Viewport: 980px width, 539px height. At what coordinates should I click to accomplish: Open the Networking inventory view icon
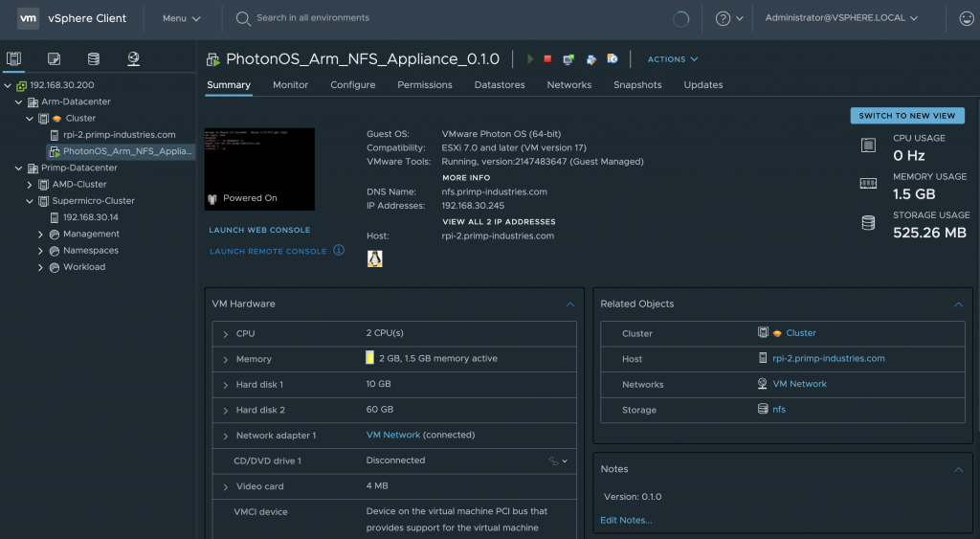[x=133, y=59]
